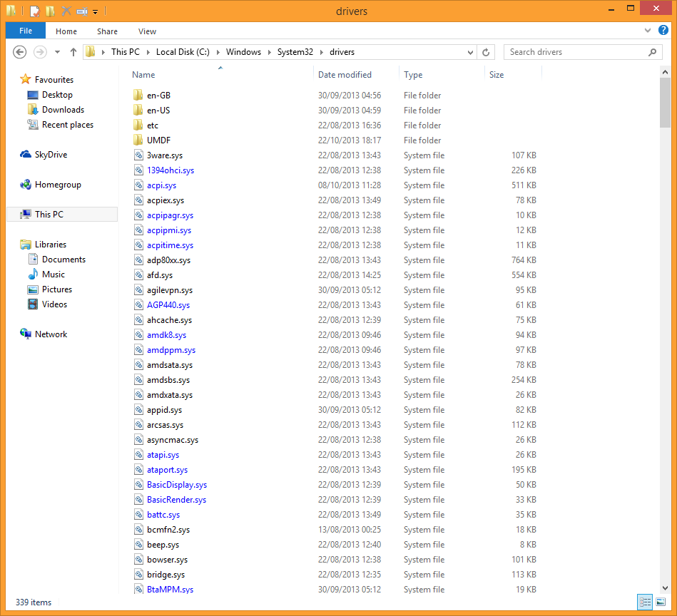Open the Music library icon
Viewport: 677px width, 616px height.
33,274
